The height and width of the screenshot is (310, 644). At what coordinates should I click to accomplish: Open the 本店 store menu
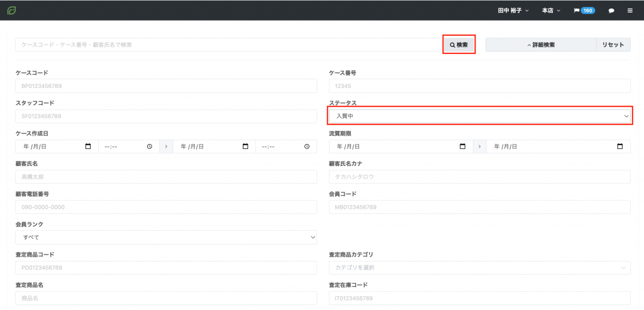point(551,11)
